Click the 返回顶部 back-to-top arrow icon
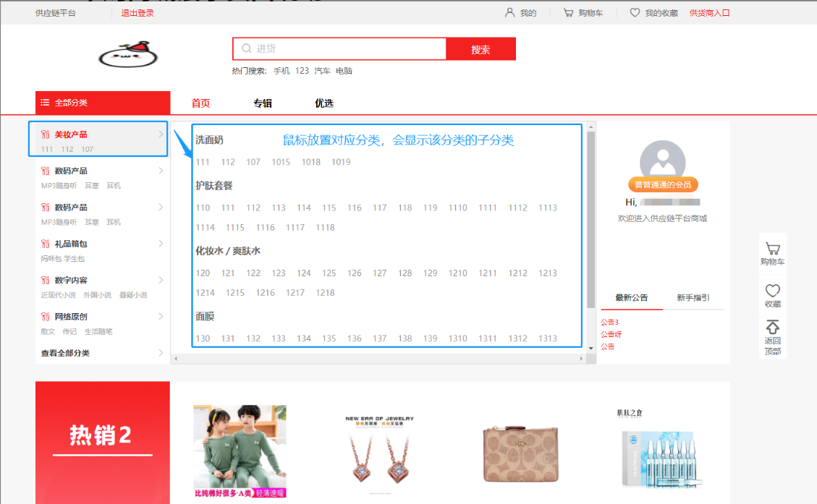 772,328
